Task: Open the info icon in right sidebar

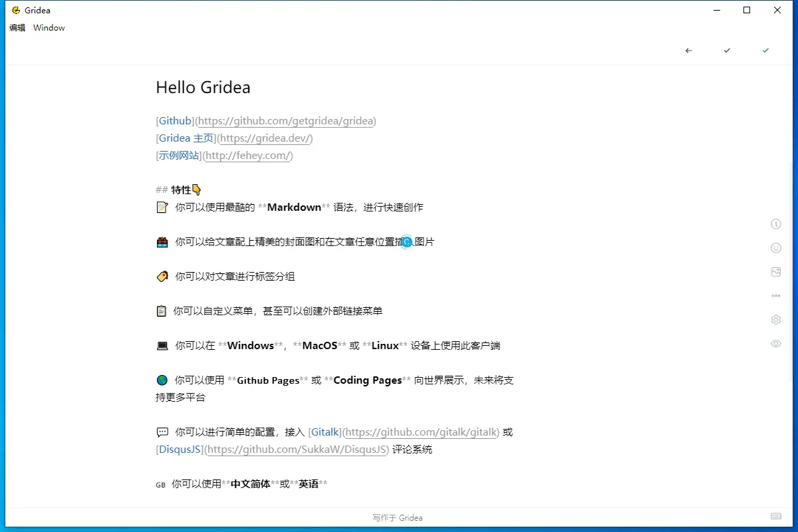Action: (775, 224)
